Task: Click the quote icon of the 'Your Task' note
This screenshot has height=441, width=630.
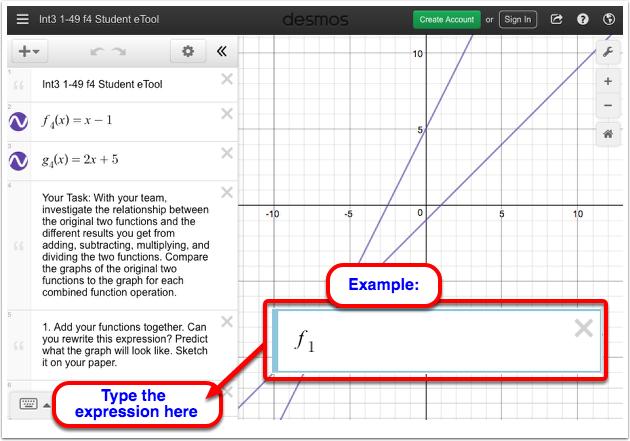Action: (x=18, y=246)
